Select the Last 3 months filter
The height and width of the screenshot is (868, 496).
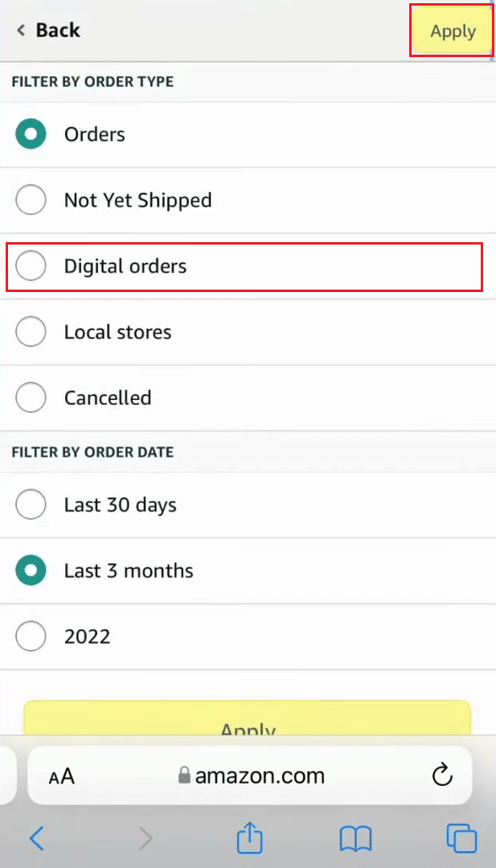coord(31,570)
